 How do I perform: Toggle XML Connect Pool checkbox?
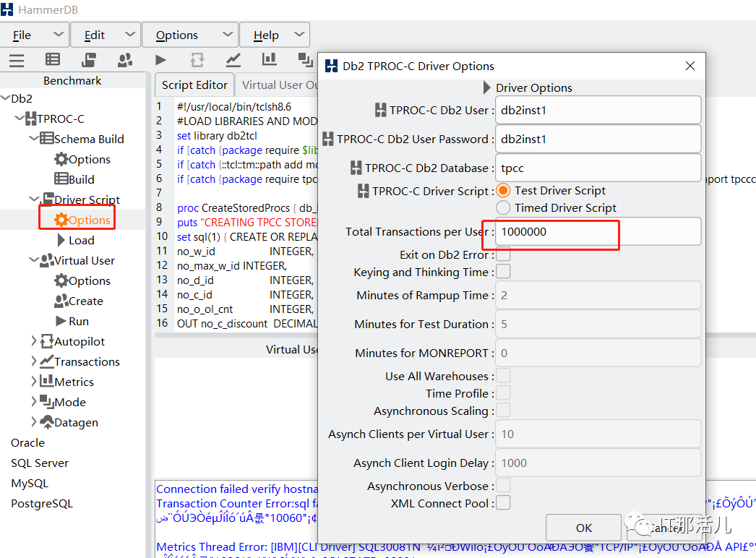click(x=503, y=503)
